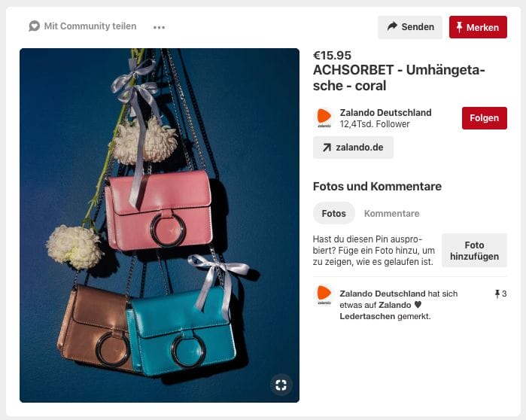The height and width of the screenshot is (420, 526).
Task: Select the Fotos tab
Action: (x=334, y=213)
